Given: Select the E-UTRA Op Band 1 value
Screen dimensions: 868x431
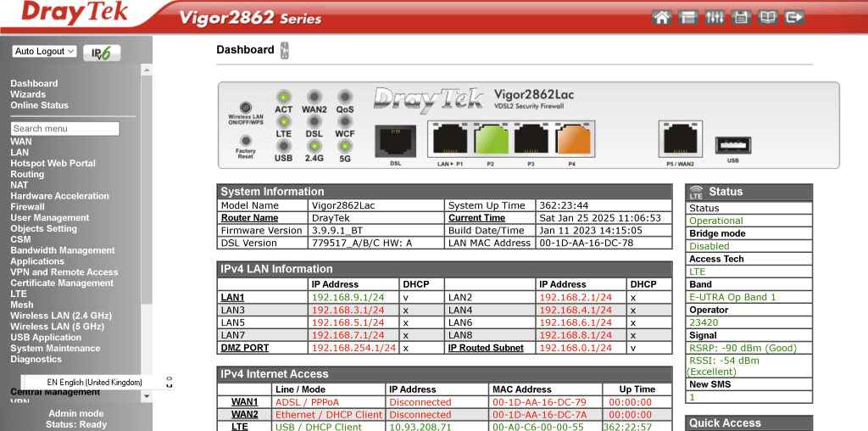Looking at the screenshot, I should [732, 297].
